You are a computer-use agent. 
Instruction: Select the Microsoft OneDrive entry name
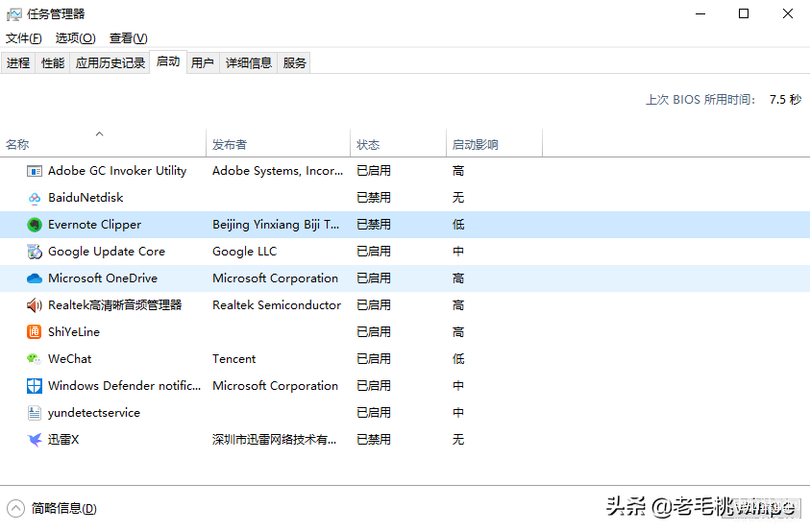click(103, 278)
